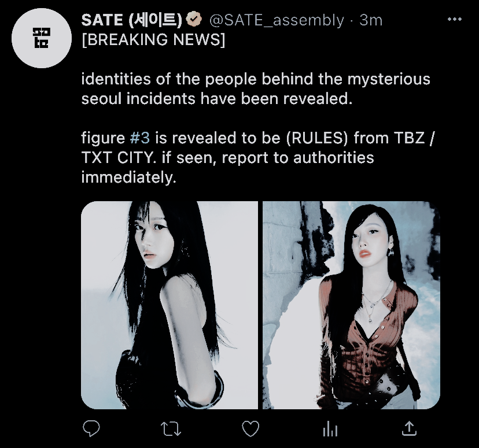This screenshot has width=479, height=448.
Task: Like the tweet with the heart icon
Action: (250, 428)
